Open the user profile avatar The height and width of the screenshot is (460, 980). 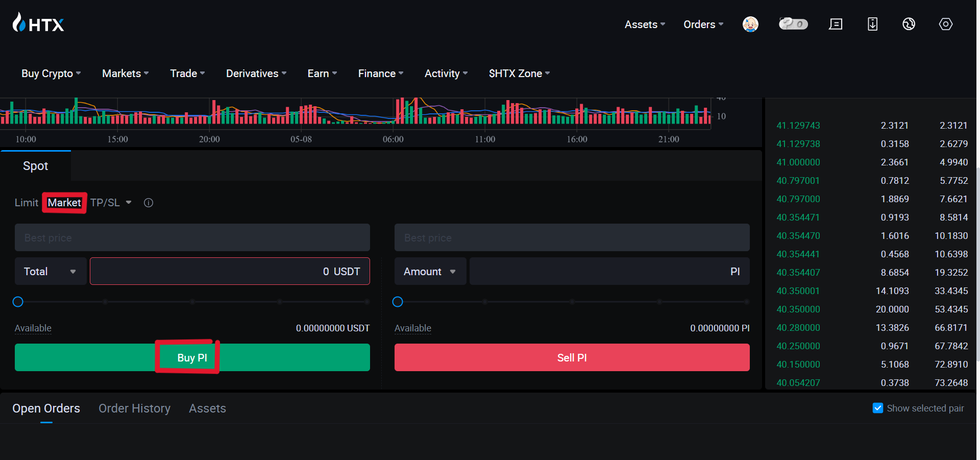[x=750, y=24]
